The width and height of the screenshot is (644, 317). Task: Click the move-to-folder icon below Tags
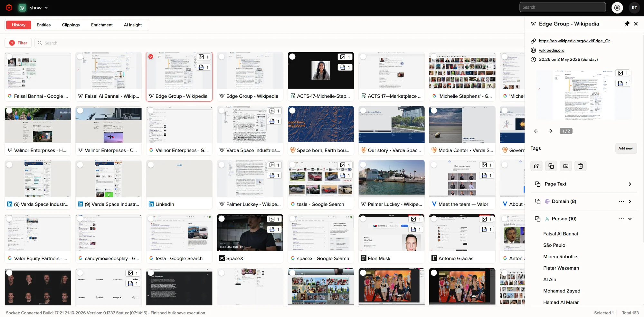tap(566, 166)
